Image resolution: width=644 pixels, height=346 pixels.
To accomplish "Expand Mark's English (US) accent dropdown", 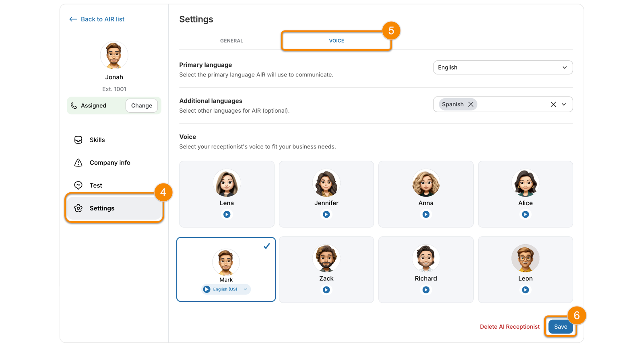I will click(x=246, y=289).
